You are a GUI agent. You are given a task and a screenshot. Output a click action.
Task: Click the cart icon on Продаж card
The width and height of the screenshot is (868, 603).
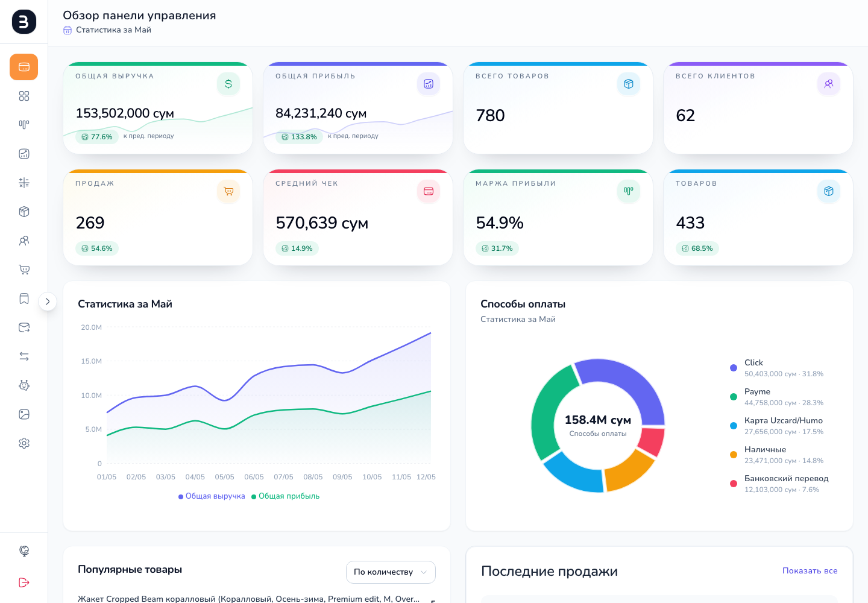228,191
